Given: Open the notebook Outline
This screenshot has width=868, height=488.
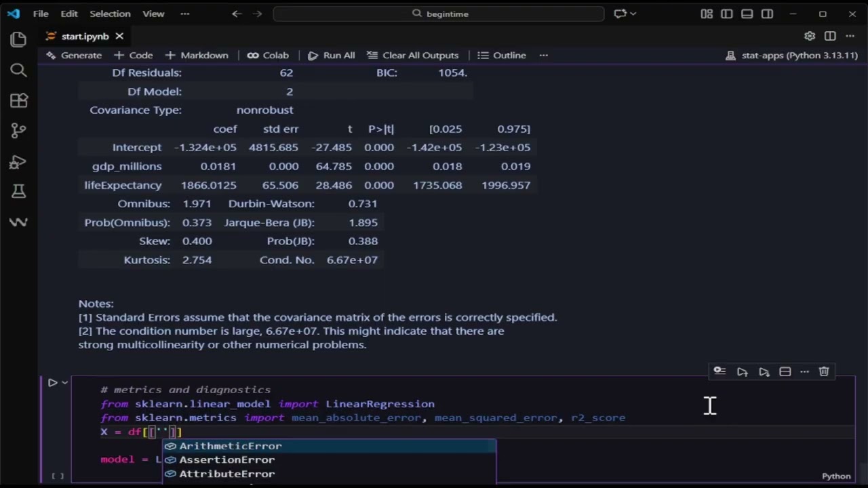Looking at the screenshot, I should click(x=502, y=55).
